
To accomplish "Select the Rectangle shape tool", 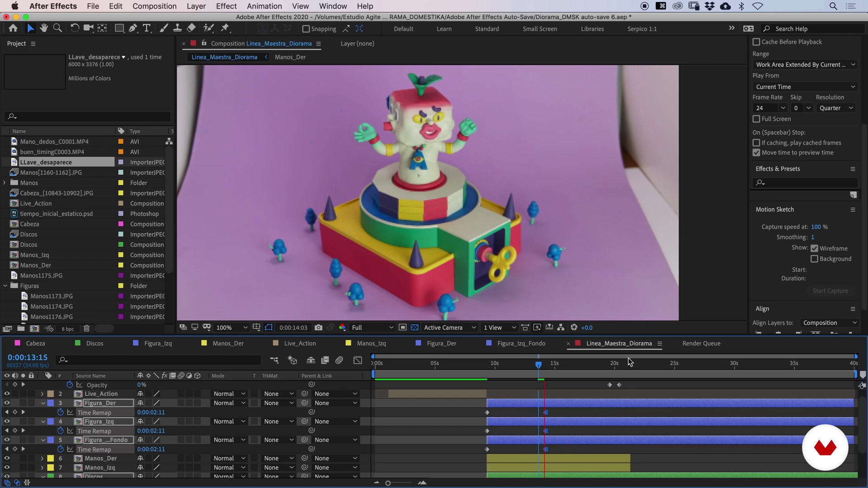I will coord(119,28).
